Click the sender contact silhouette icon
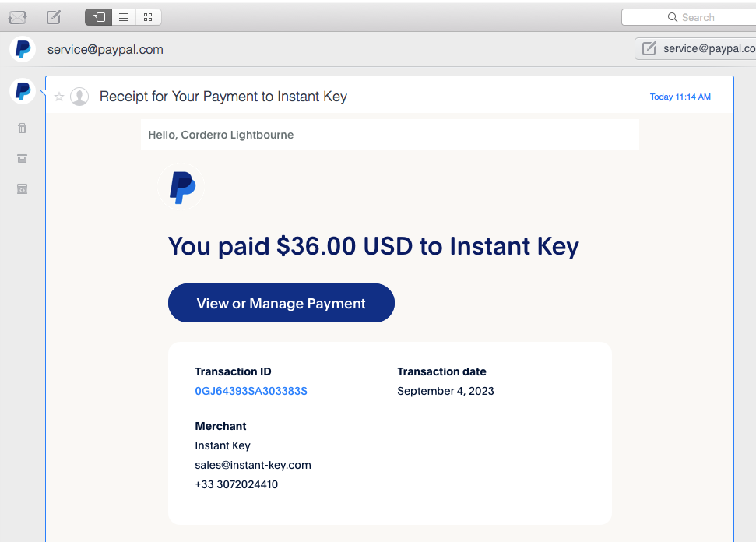The width and height of the screenshot is (756, 542). point(79,97)
